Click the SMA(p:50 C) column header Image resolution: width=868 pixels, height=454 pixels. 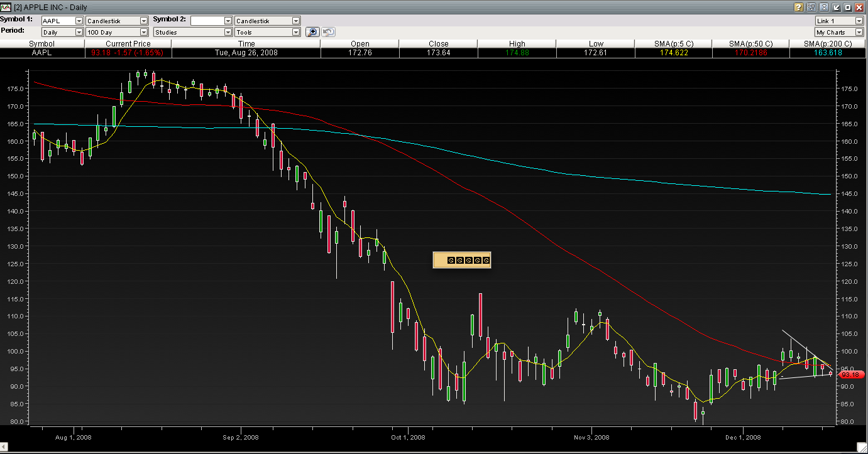pos(750,44)
